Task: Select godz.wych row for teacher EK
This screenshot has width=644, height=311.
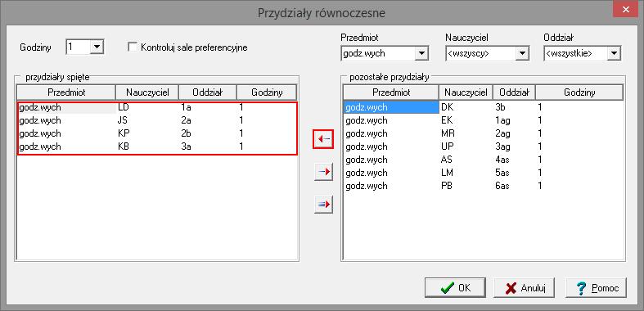Action: click(x=484, y=120)
